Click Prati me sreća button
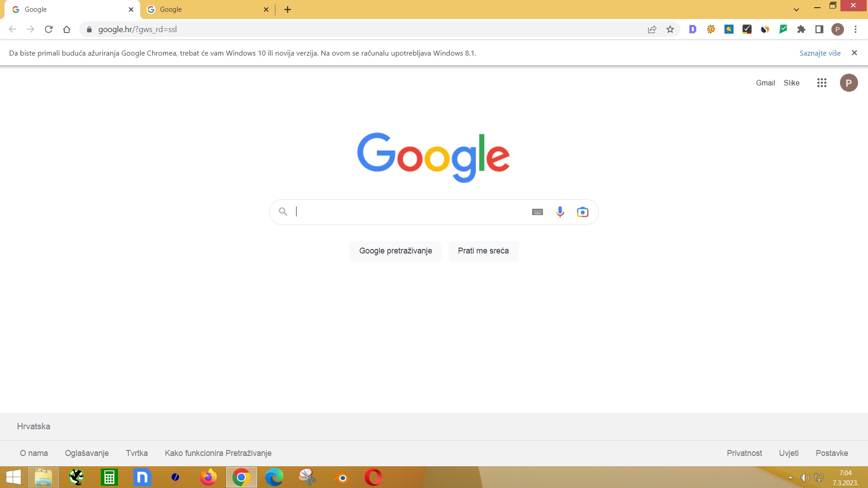The width and height of the screenshot is (868, 488). point(483,251)
